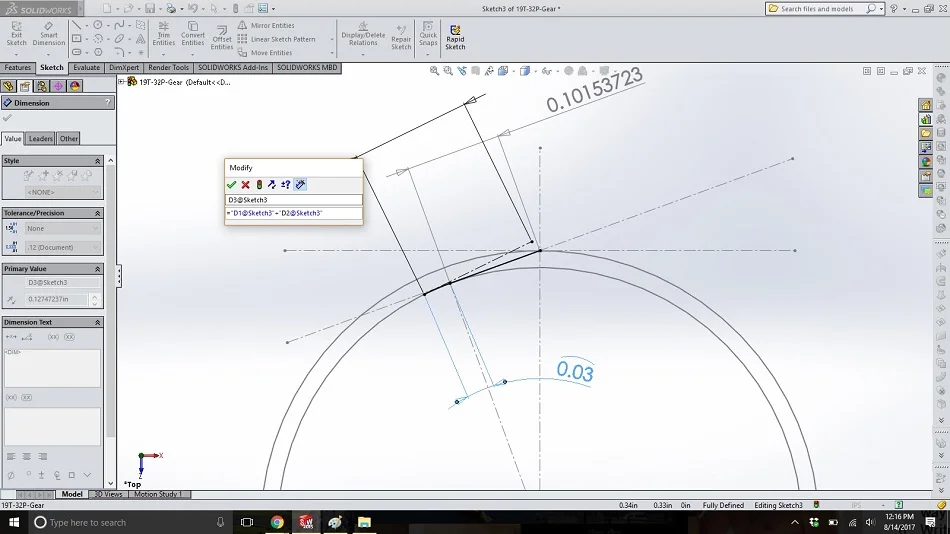Image resolution: width=950 pixels, height=534 pixels.
Task: Open the .12 (Document) precision dropdown
Action: [x=62, y=247]
